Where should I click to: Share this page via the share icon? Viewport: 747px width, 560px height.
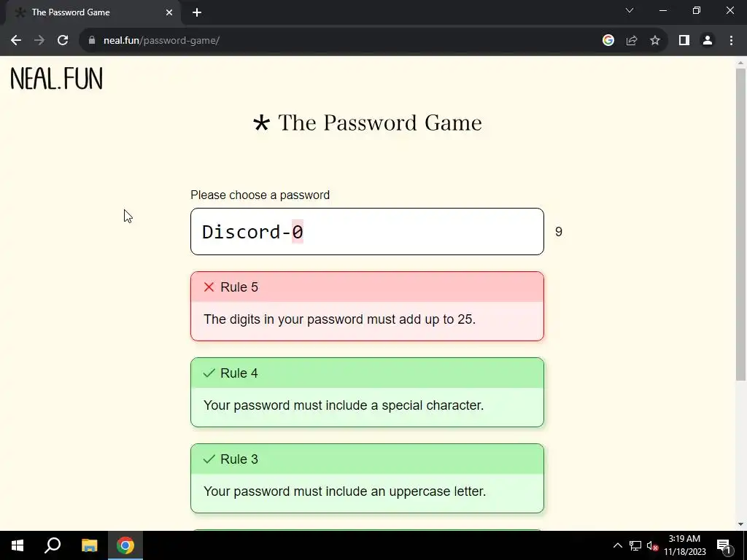632,41
